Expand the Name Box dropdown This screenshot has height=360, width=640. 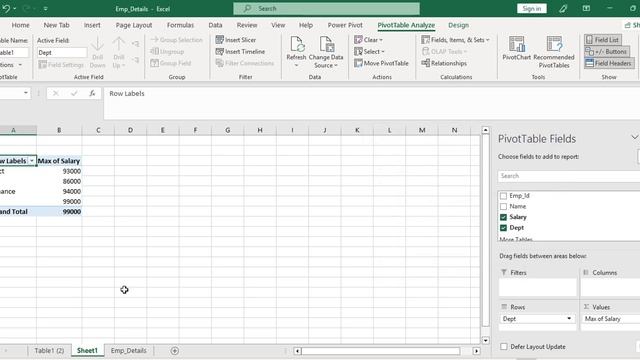point(26,93)
